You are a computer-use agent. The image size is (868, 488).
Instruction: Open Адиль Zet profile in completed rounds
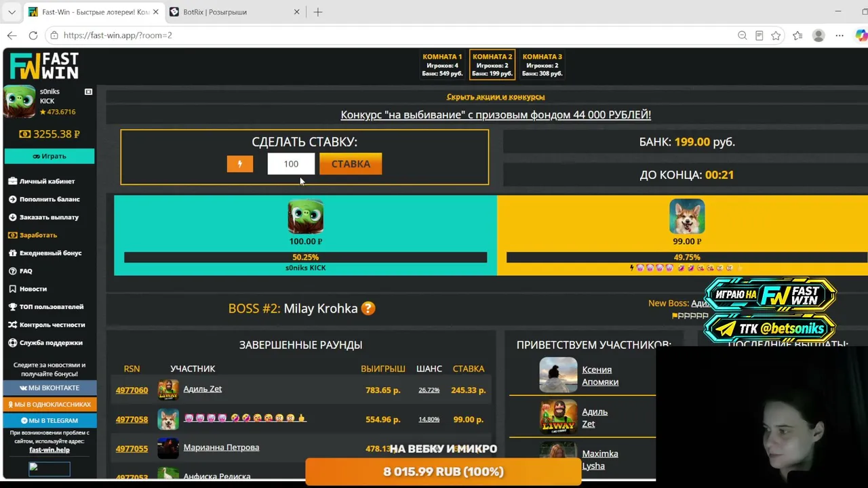(x=203, y=389)
